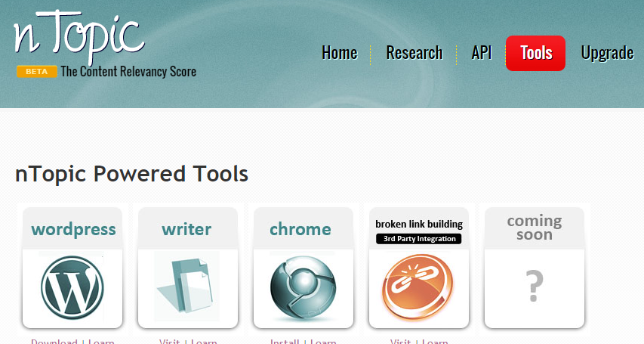644x344 pixels.
Task: Go to the Research page
Action: [414, 53]
